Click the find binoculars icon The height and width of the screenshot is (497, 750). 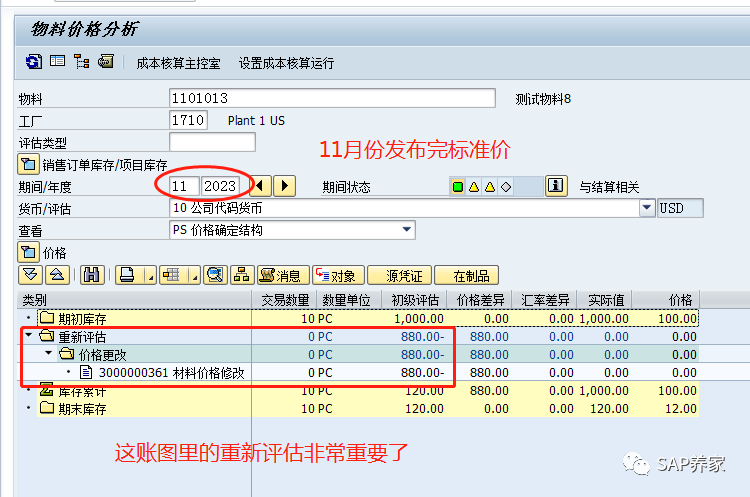(92, 275)
